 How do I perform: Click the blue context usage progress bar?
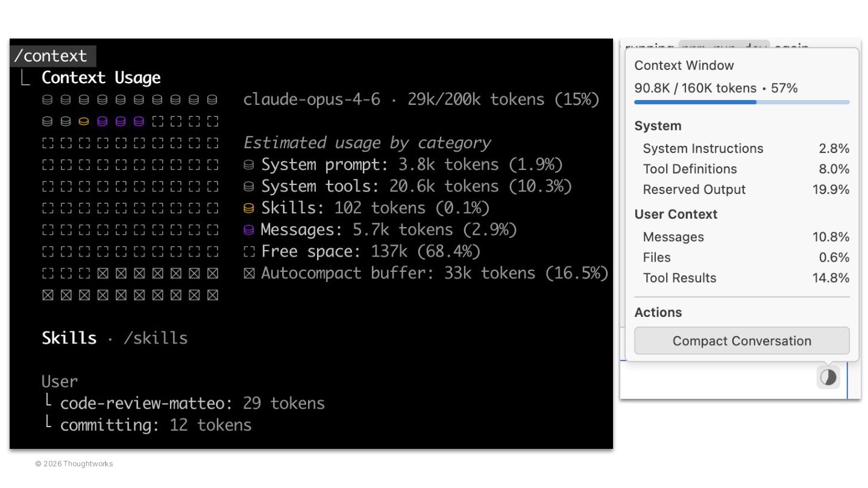click(x=741, y=102)
